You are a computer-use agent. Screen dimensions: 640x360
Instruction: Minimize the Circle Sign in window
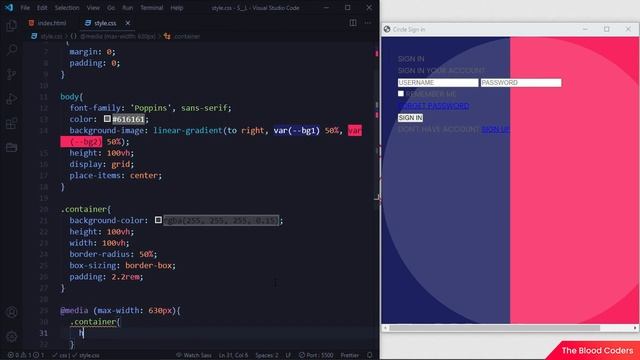(585, 29)
